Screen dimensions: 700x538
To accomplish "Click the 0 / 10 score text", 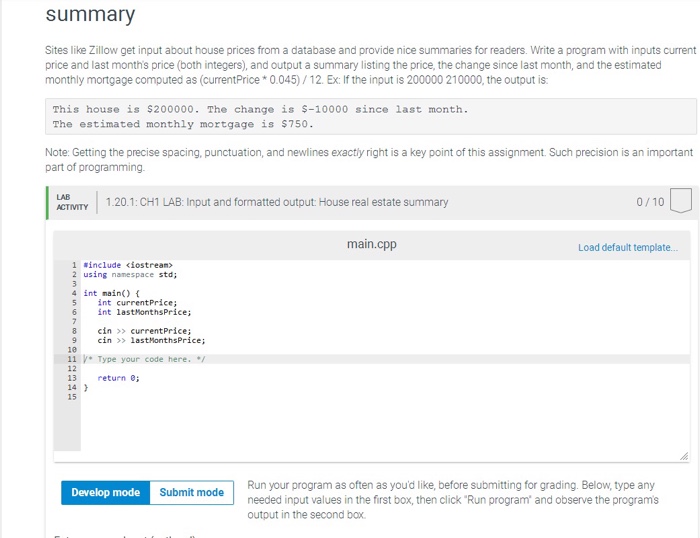I will point(650,202).
